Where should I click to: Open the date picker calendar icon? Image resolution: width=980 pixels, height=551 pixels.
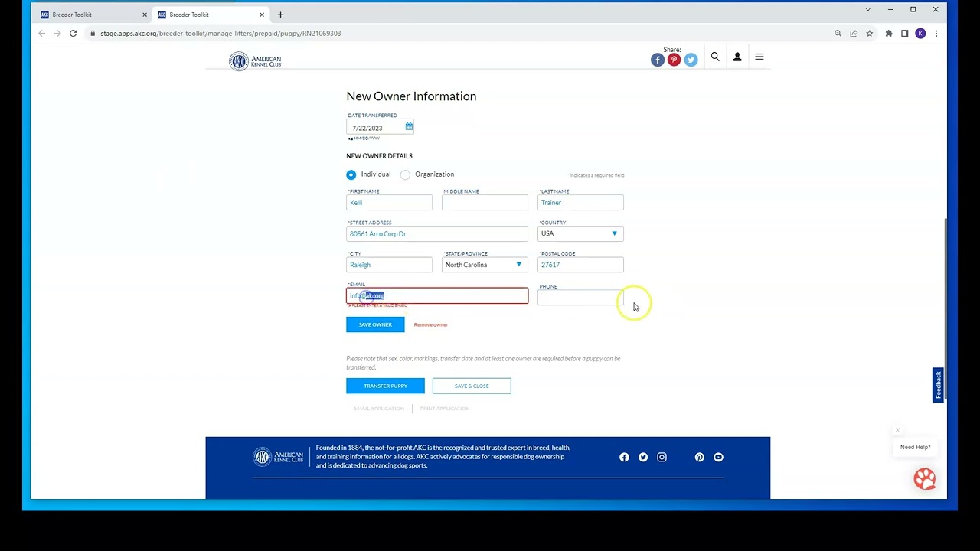coord(409,127)
